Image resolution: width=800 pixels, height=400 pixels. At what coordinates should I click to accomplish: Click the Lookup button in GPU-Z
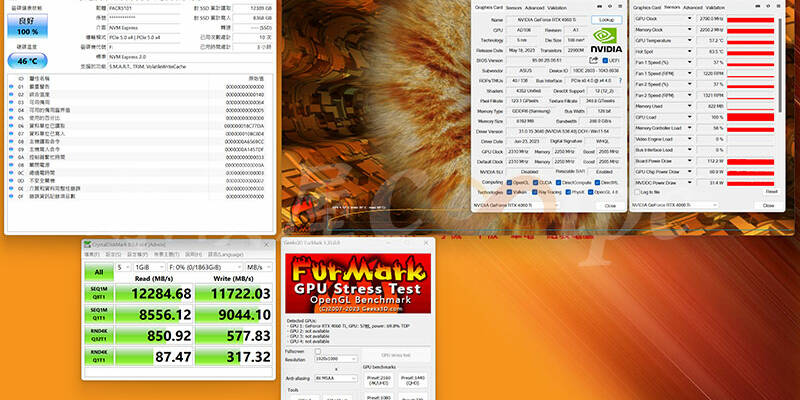pos(607,20)
